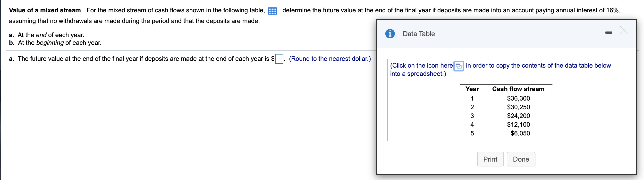Screen dimensions: 644x180
Task: Click option b, At the beginning of each year
Action: [55, 43]
